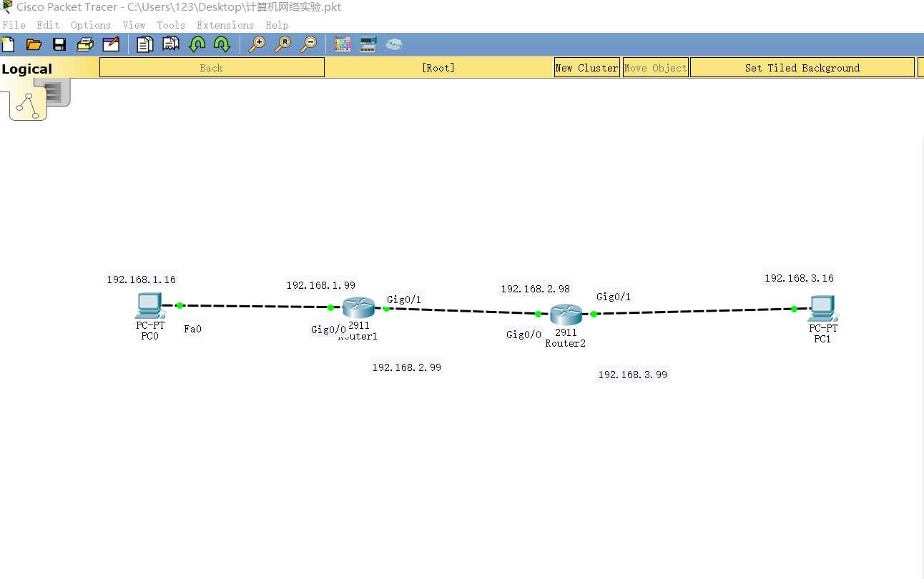The height and width of the screenshot is (579, 924).
Task: Open the Options menu
Action: point(91,25)
